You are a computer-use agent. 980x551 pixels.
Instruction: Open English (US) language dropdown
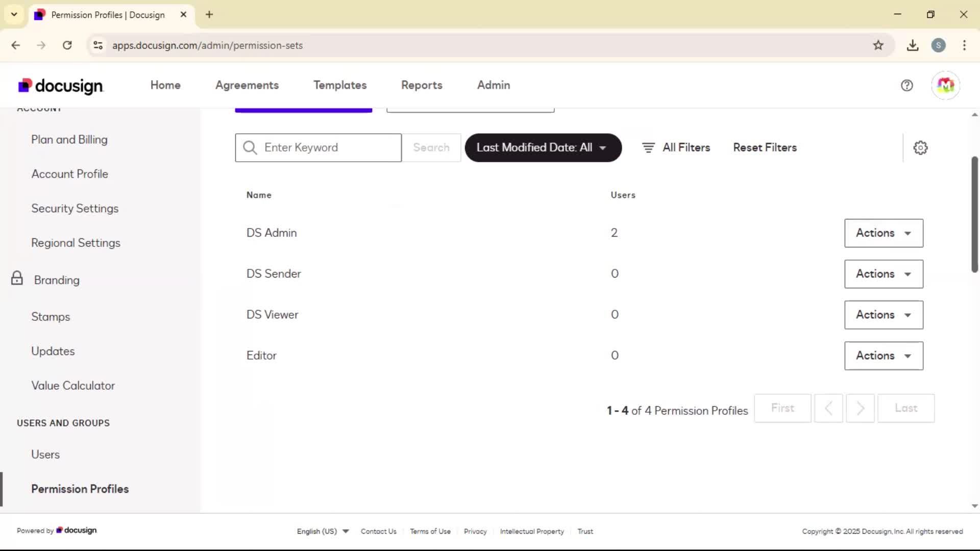pyautogui.click(x=323, y=531)
